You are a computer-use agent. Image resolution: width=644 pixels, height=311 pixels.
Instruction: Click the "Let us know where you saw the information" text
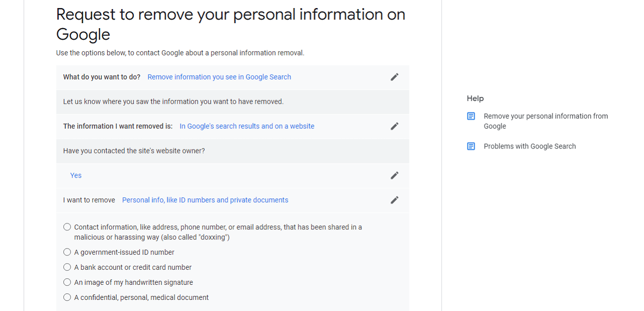pos(173,102)
